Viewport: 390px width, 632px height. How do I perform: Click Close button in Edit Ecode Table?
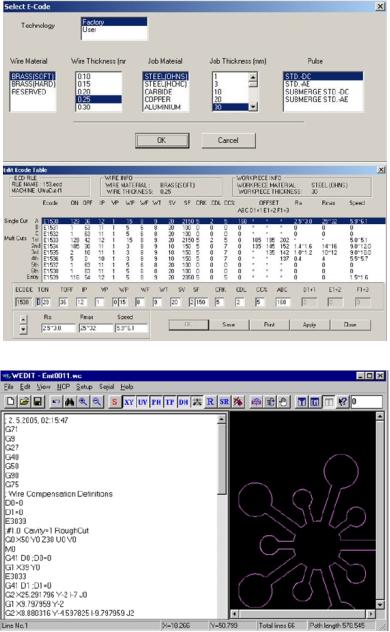click(350, 324)
